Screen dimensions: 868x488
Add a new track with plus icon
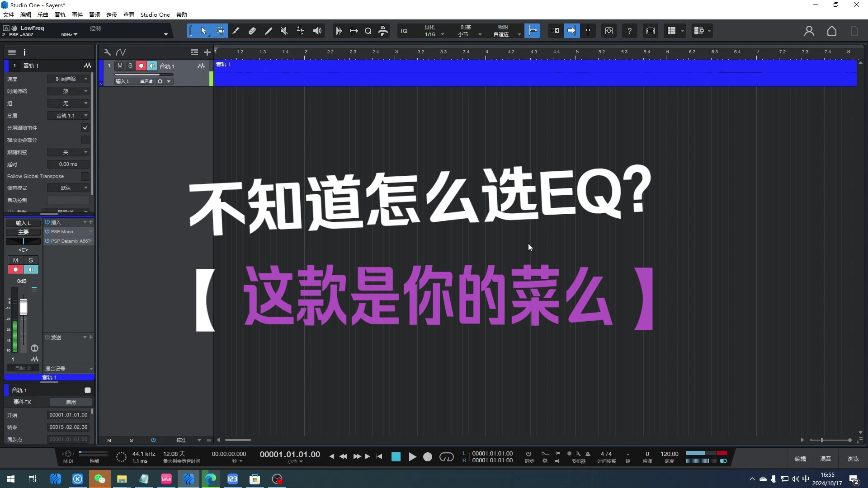tap(207, 52)
